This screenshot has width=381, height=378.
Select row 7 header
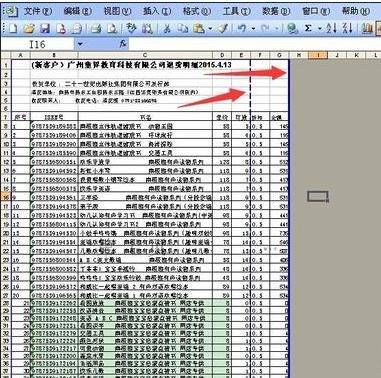pyautogui.click(x=6, y=117)
